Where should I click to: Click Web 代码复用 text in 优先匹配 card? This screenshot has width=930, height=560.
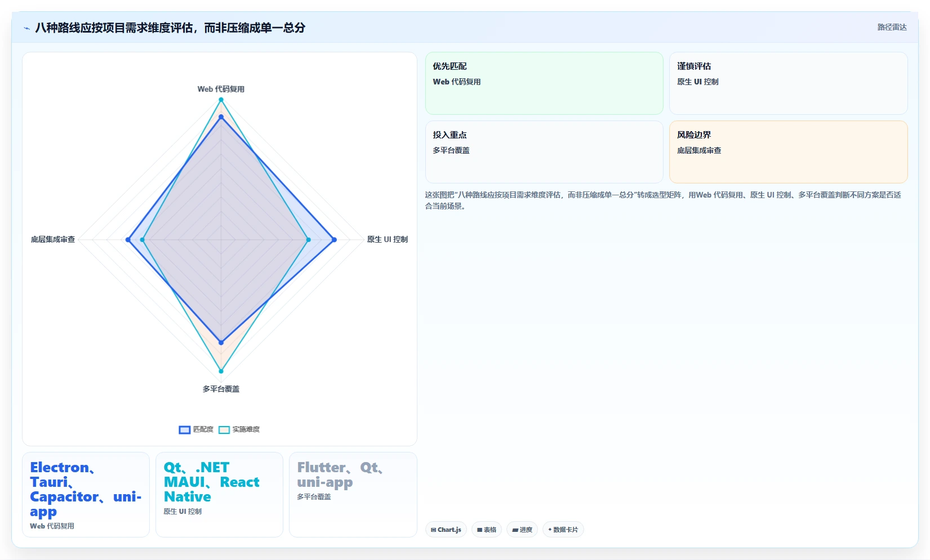457,82
